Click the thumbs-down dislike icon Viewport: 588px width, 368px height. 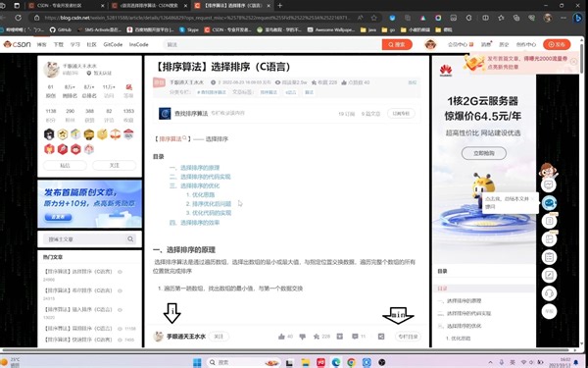(303, 337)
